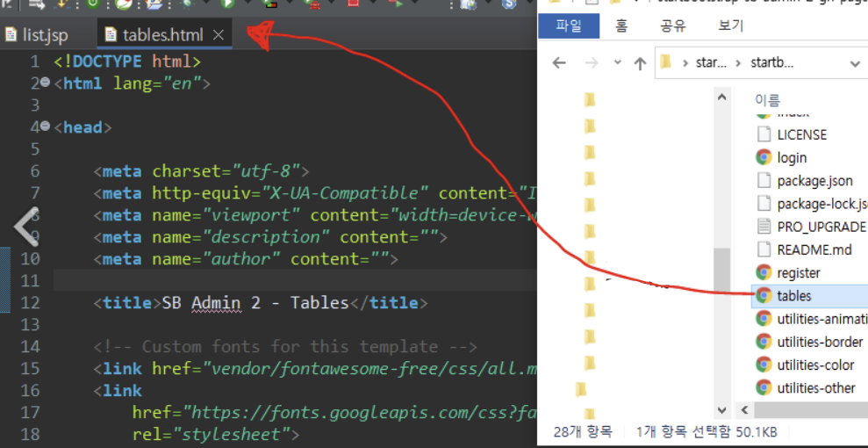Go back with Explorer's back arrow
Image resolution: width=868 pixels, height=448 pixels.
pos(559,62)
